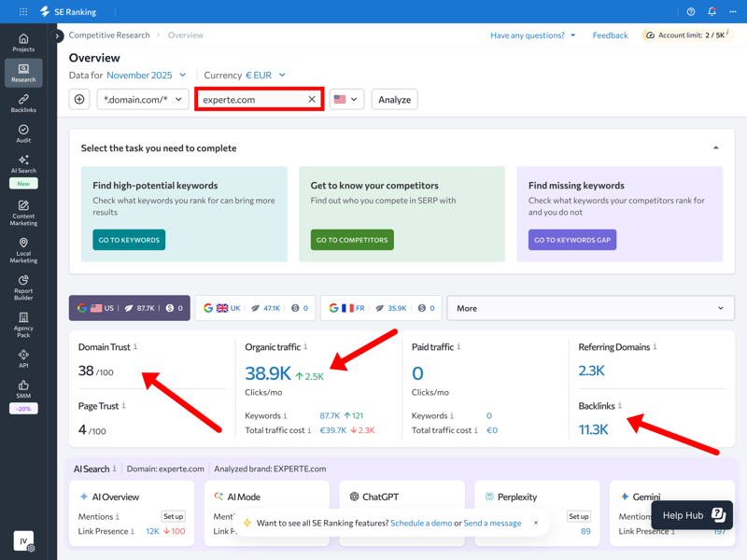Image resolution: width=747 pixels, height=560 pixels.
Task: Click the Analyze button
Action: coord(394,99)
